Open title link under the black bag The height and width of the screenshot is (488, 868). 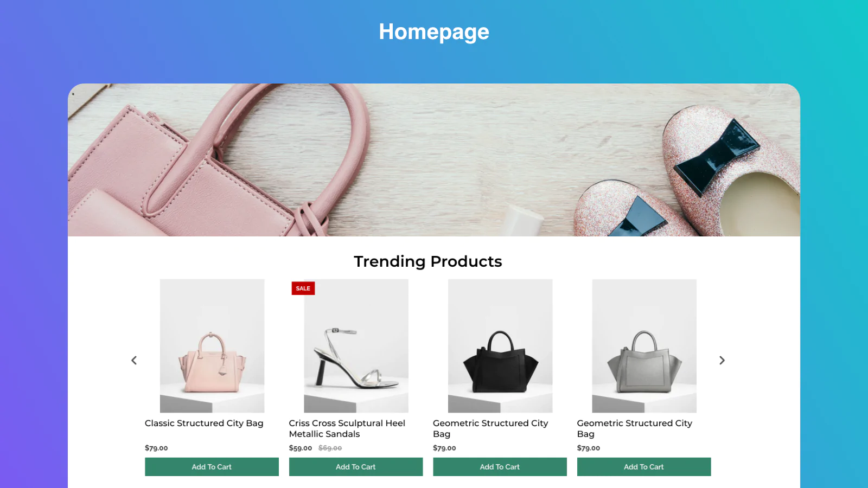point(490,428)
